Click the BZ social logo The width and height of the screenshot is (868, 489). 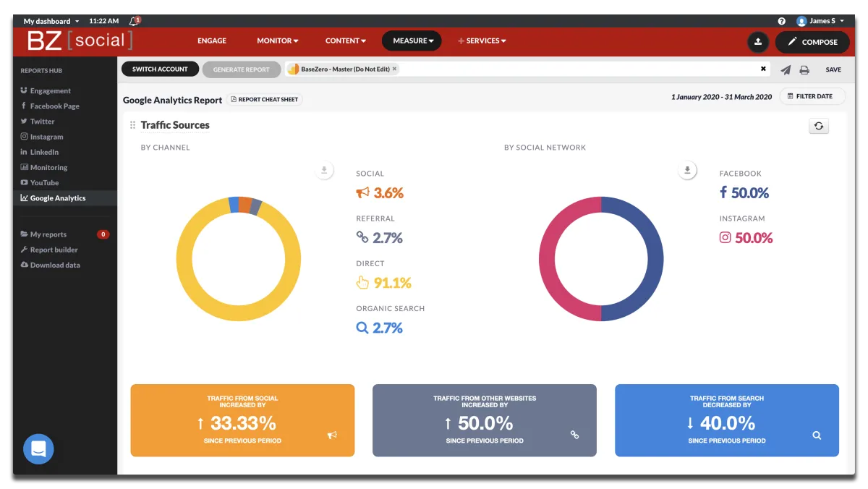(x=80, y=41)
